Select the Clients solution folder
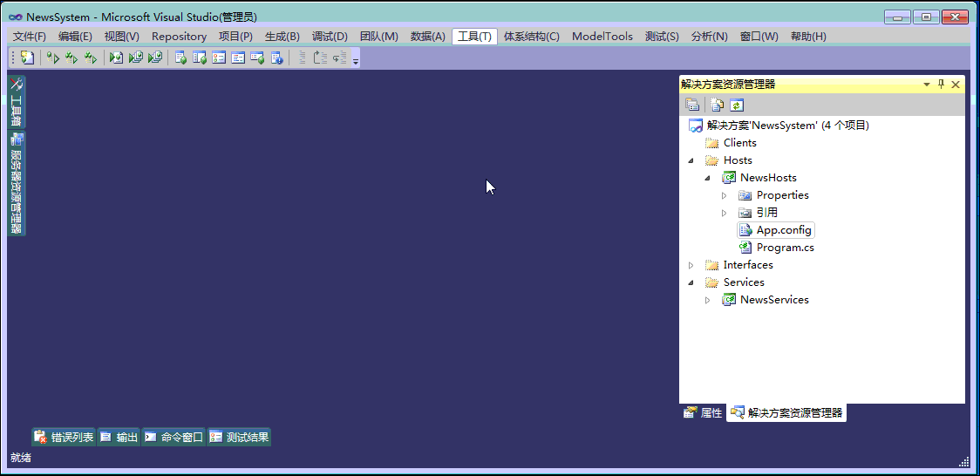980x476 pixels. coord(740,143)
